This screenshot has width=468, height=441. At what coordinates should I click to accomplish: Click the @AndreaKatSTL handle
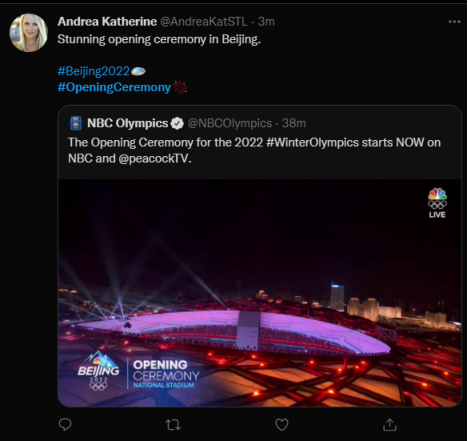pos(204,22)
